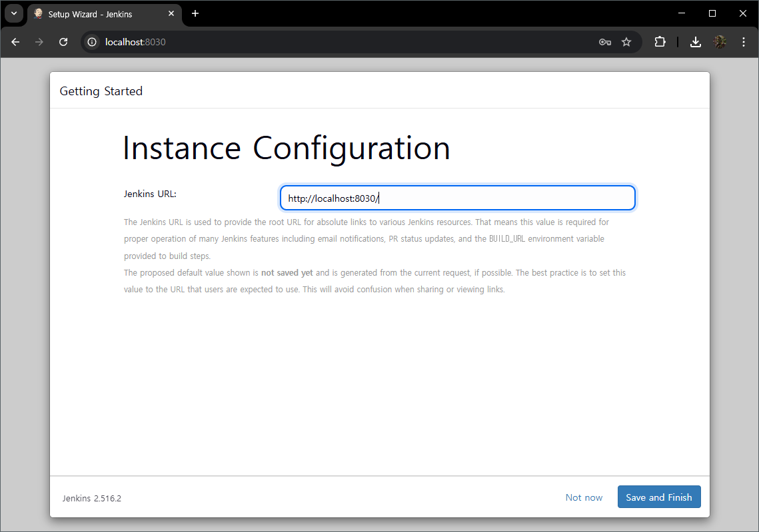Close the Setup Wizard - Jenkins tab
Image resolution: width=759 pixels, height=532 pixels.
[x=171, y=13]
